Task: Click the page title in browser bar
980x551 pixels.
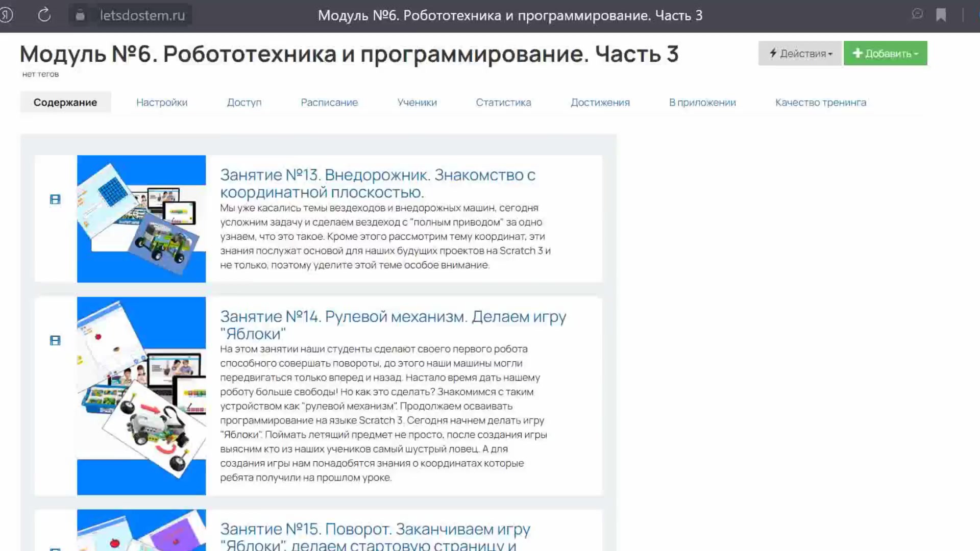Action: (510, 15)
